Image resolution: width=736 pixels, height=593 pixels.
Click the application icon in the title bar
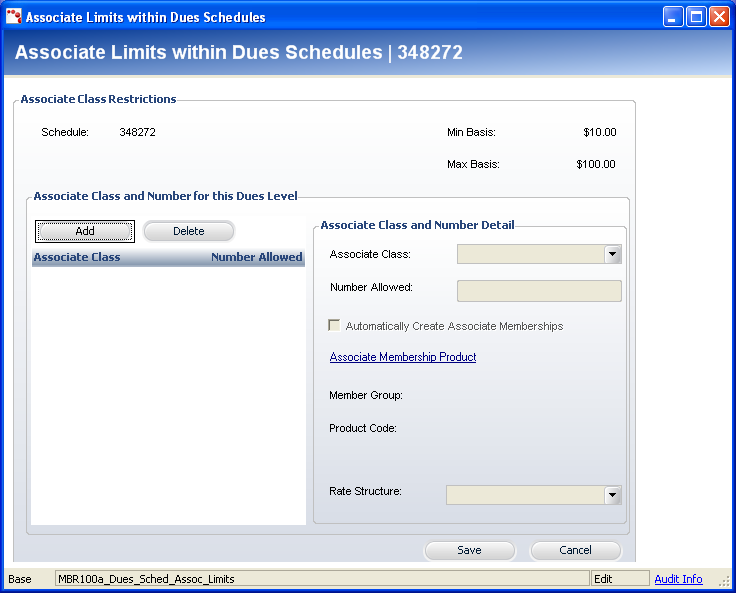(x=14, y=16)
